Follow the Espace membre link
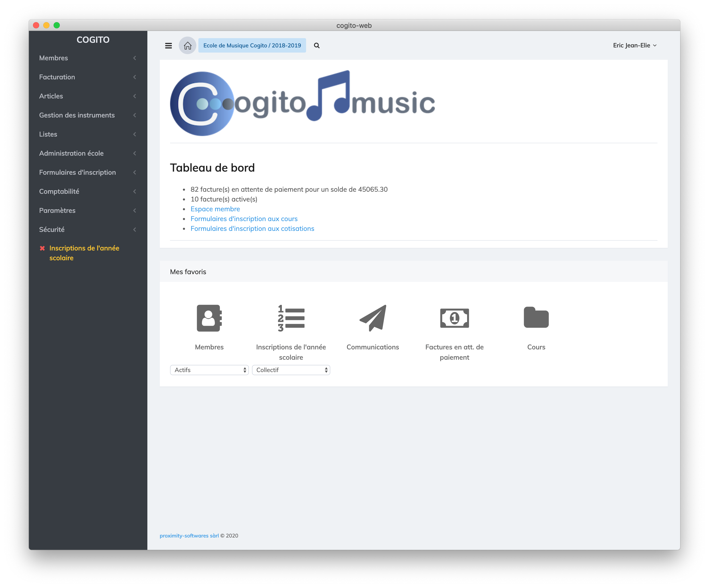709x588 pixels. pyautogui.click(x=215, y=209)
